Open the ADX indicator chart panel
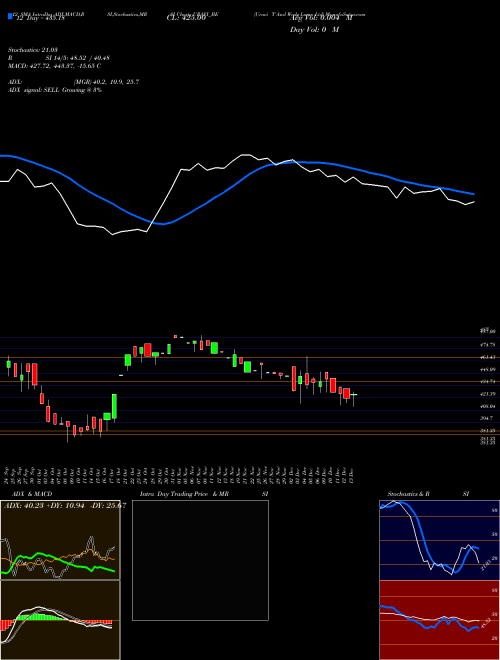500x660 pixels. click(x=60, y=540)
